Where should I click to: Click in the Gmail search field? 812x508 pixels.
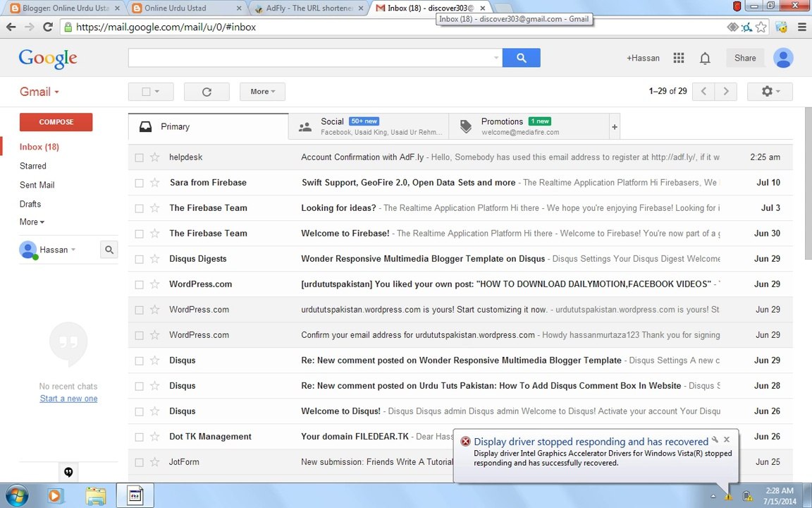tap(309, 58)
